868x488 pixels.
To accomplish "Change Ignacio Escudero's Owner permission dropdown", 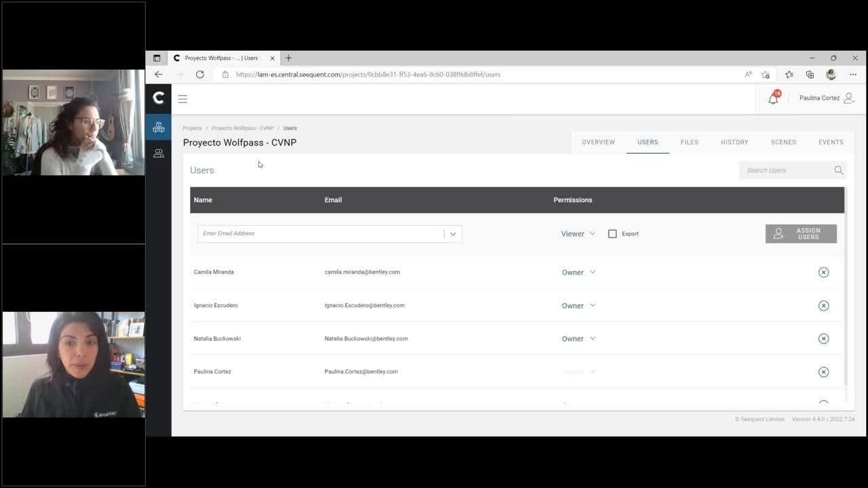I will (x=578, y=306).
